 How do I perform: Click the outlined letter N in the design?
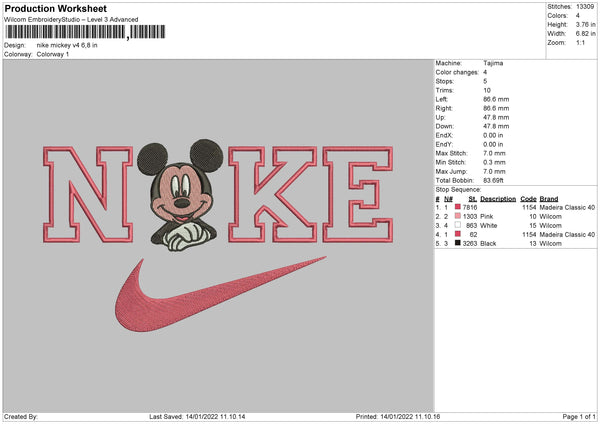[88, 194]
